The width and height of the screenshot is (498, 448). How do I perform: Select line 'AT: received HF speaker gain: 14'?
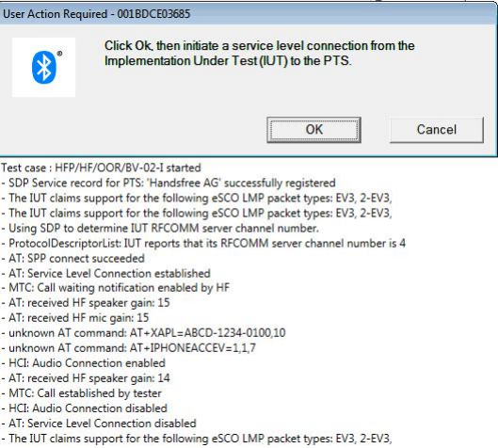coord(86,378)
